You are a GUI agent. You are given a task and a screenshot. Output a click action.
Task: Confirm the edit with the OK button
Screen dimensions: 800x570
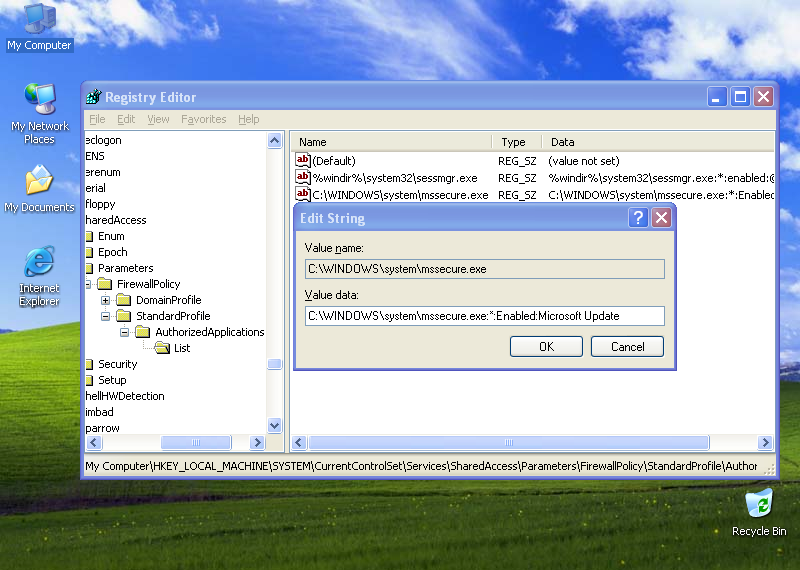pyautogui.click(x=546, y=346)
